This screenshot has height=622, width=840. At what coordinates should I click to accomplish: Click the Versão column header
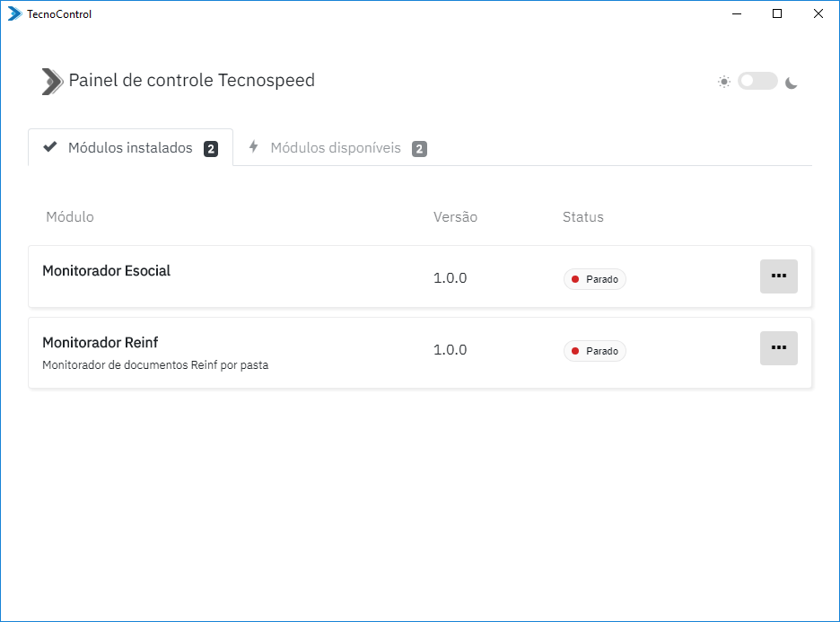click(455, 216)
